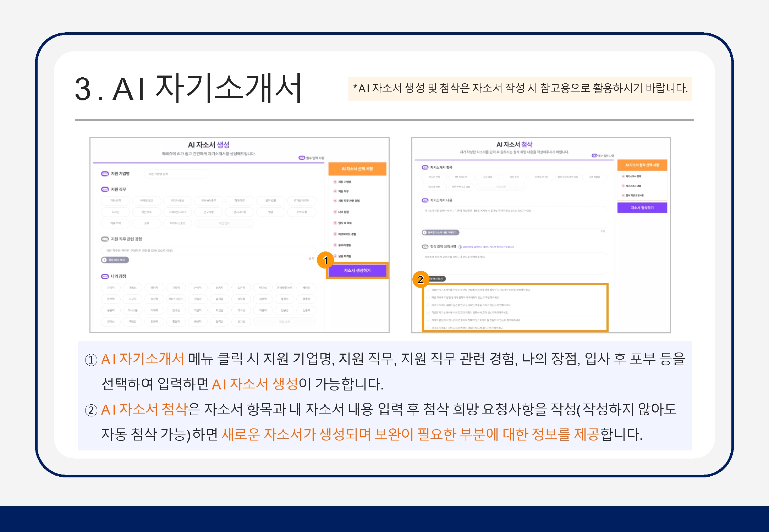
Task: Click the info icon next to 첨삭 희망 요청사항
Action: pos(460,247)
